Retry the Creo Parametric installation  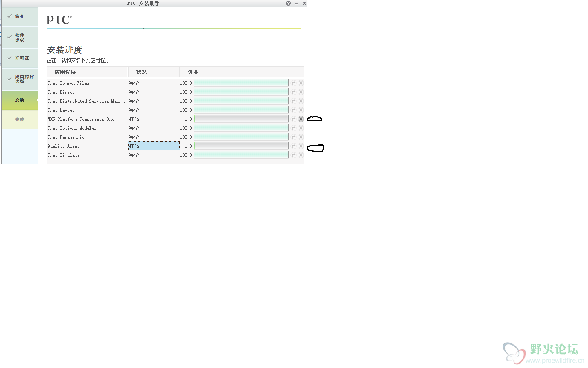click(x=294, y=137)
